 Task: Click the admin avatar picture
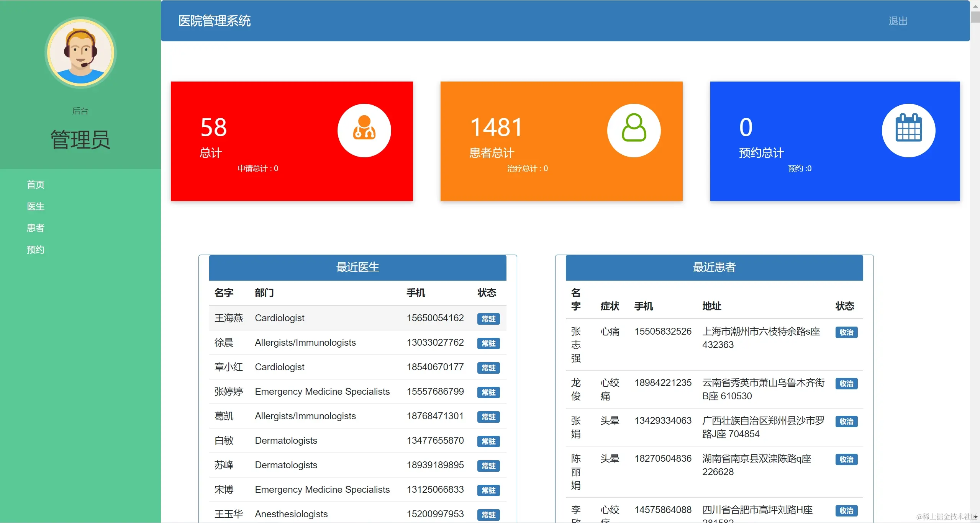(x=80, y=52)
